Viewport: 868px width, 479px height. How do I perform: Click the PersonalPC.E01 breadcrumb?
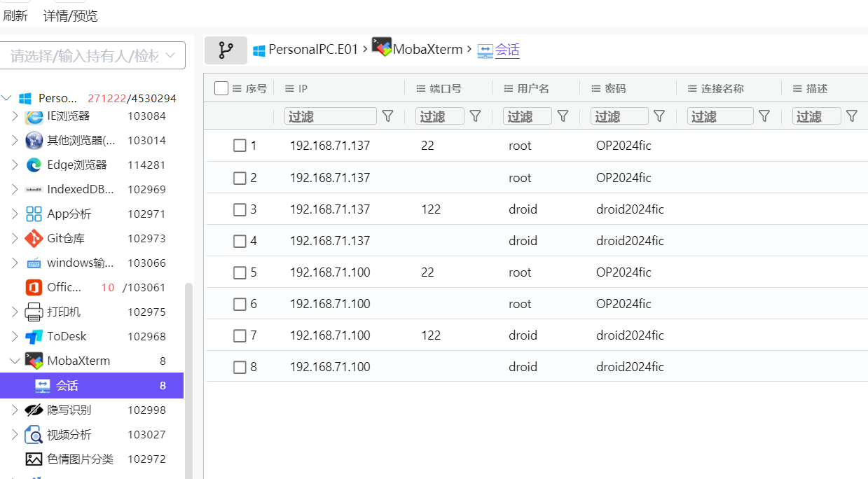[x=313, y=50]
